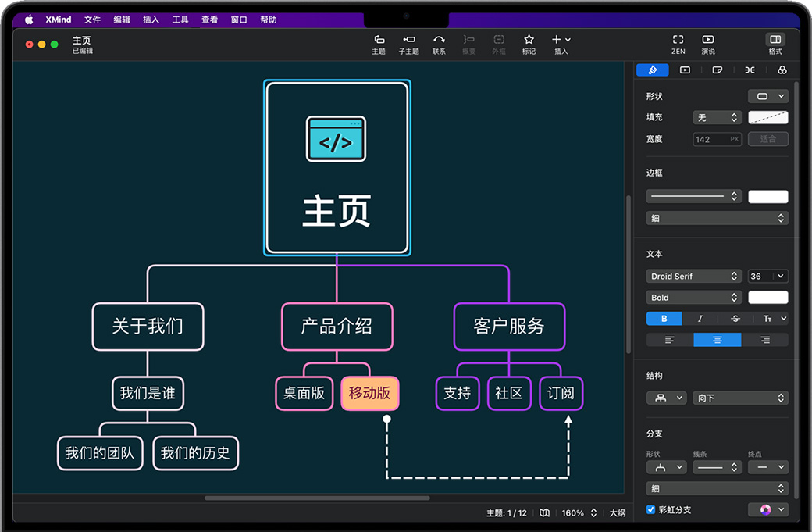Click the white text color swatch
This screenshot has height=532, width=812.
pyautogui.click(x=767, y=298)
